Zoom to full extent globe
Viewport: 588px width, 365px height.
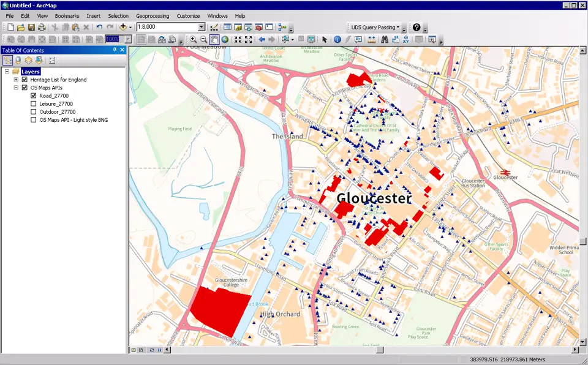225,39
